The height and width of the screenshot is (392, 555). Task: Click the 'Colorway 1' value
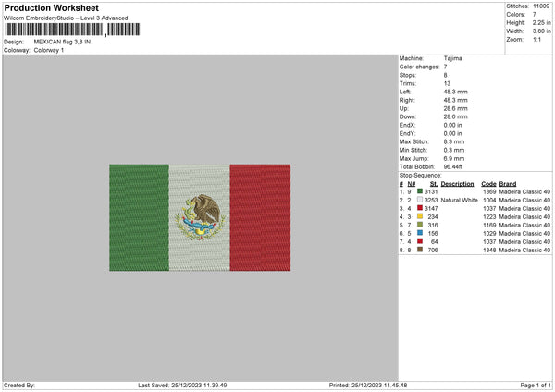(x=49, y=50)
